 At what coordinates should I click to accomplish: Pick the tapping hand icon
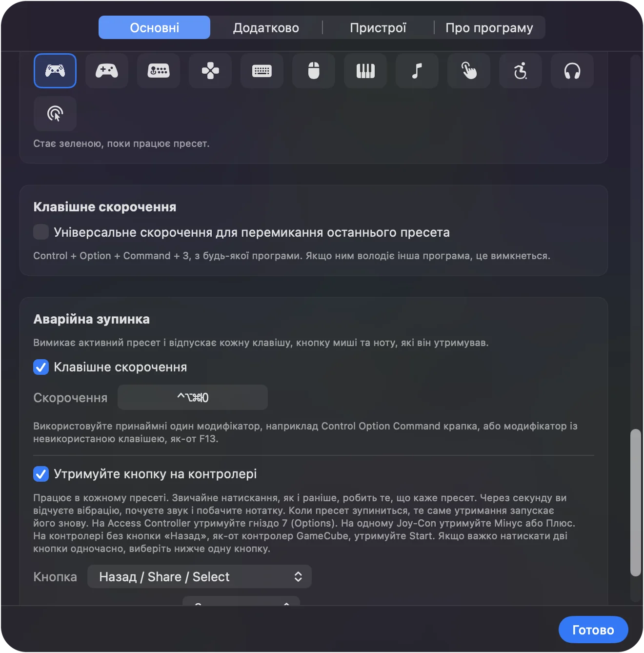(469, 71)
